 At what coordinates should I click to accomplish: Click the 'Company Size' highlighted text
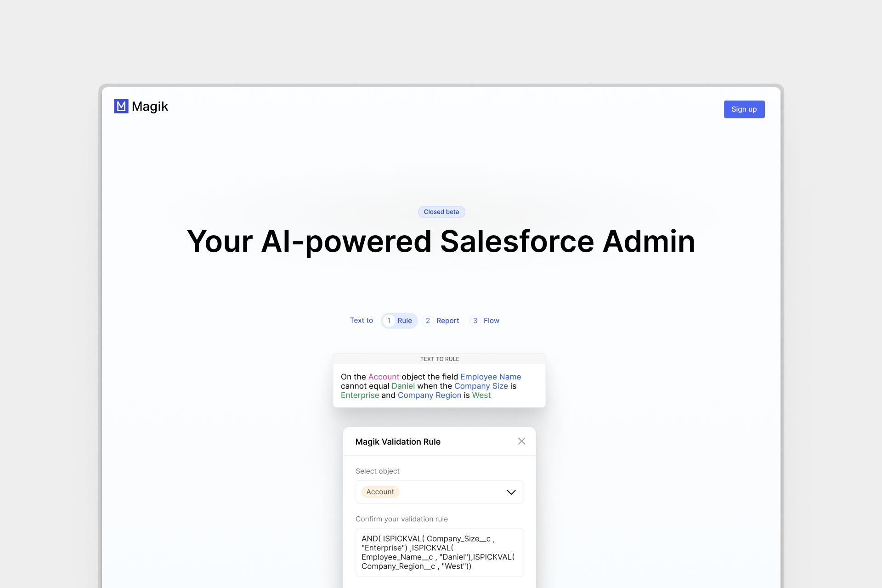point(481,386)
